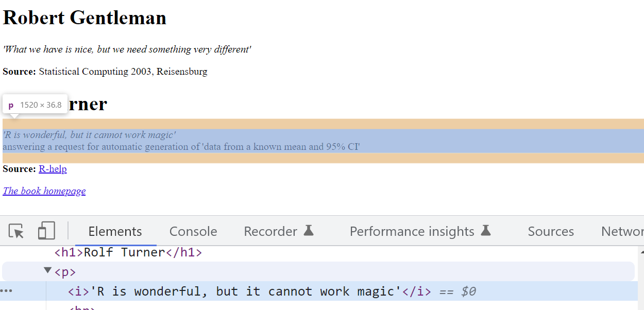Open the three-dot menu beside selected node
Viewport: 644px width, 310px height.
click(x=6, y=291)
